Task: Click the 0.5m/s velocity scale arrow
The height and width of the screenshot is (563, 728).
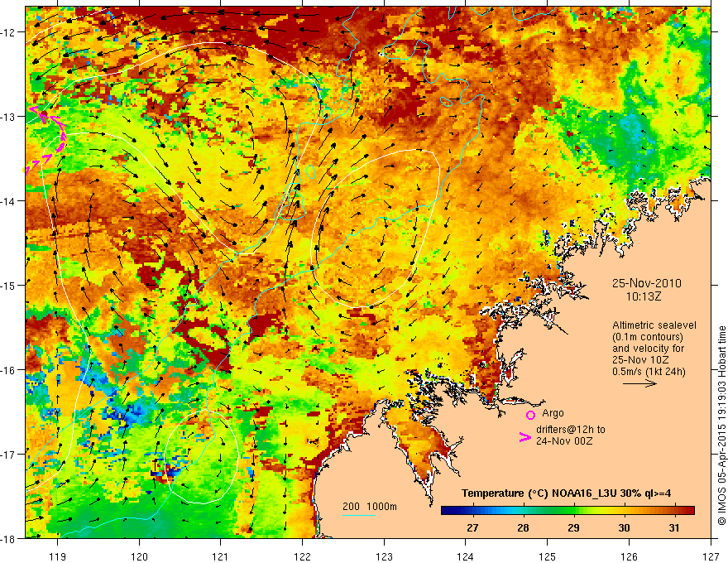Action: (639, 383)
